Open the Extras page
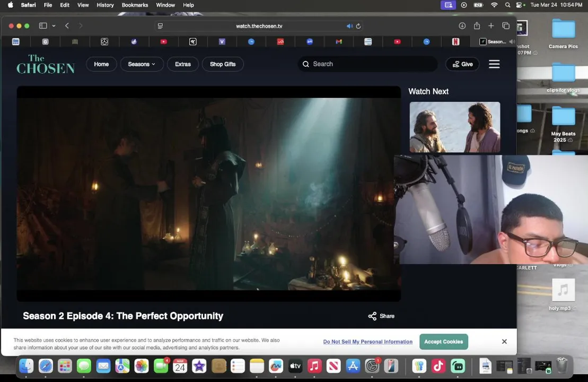The image size is (588, 382). point(182,64)
